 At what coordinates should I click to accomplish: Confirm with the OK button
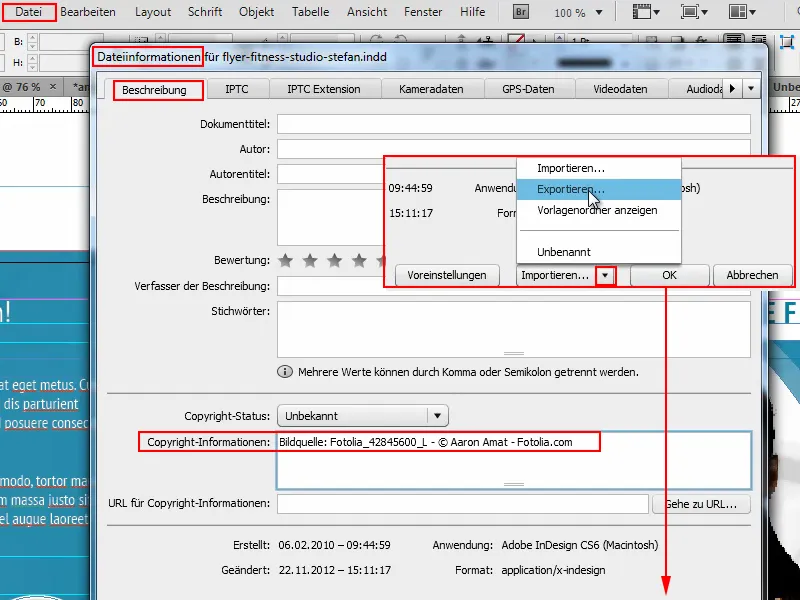[669, 276]
